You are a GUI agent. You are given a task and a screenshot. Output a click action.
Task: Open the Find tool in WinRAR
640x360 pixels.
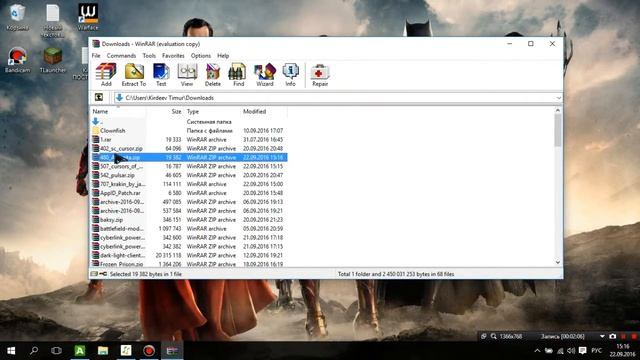[x=238, y=75]
